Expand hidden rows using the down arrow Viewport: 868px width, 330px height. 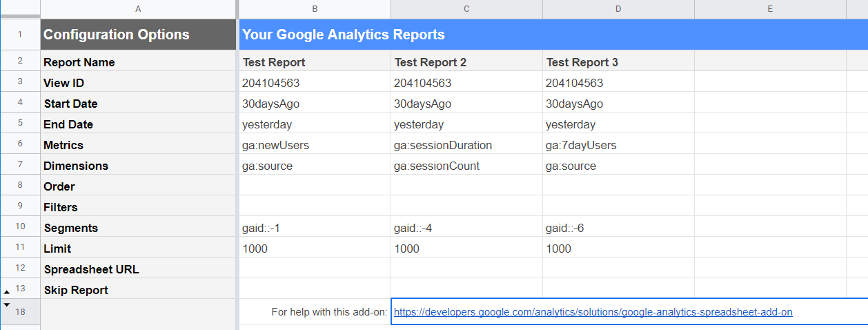coord(7,304)
